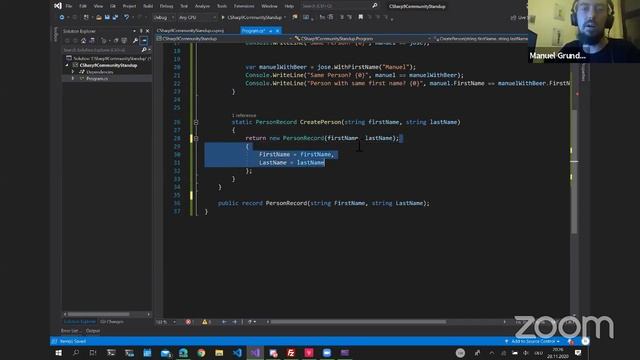Toggle show all files in Solution Explorer

click(124, 40)
